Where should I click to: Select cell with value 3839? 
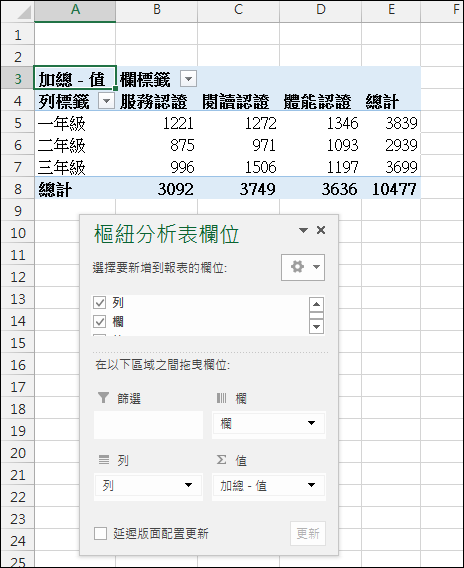[x=391, y=122]
